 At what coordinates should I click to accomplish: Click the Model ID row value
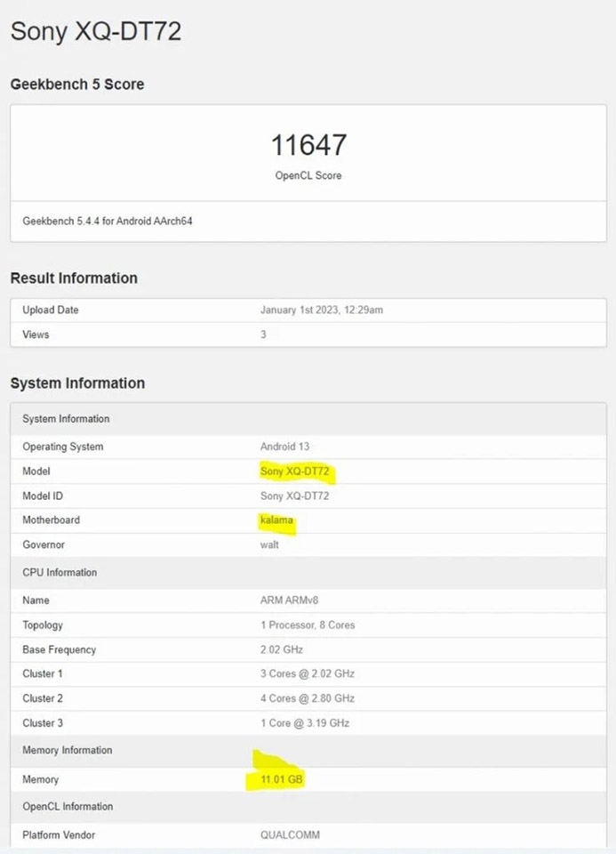[x=294, y=496]
